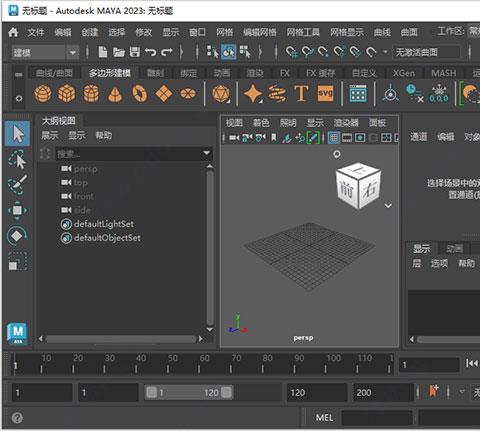Image resolution: width=480 pixels, height=431 pixels.
Task: Open the viewport 渲染器 menu
Action: (346, 123)
